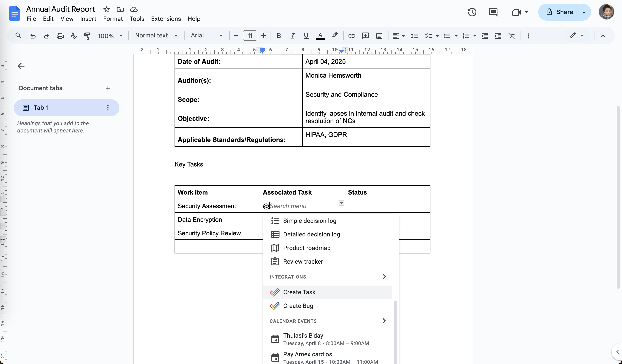Toggle bold formatting

pyautogui.click(x=279, y=36)
